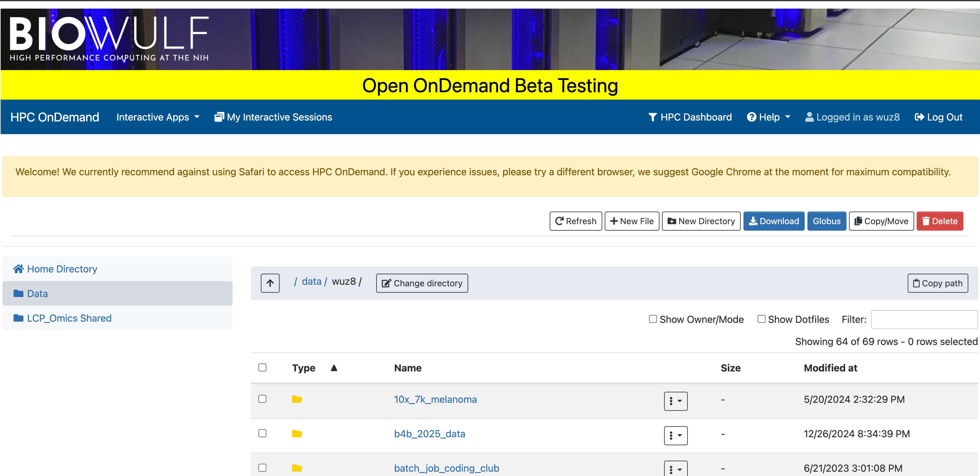Click the red Delete trash button

pos(939,221)
